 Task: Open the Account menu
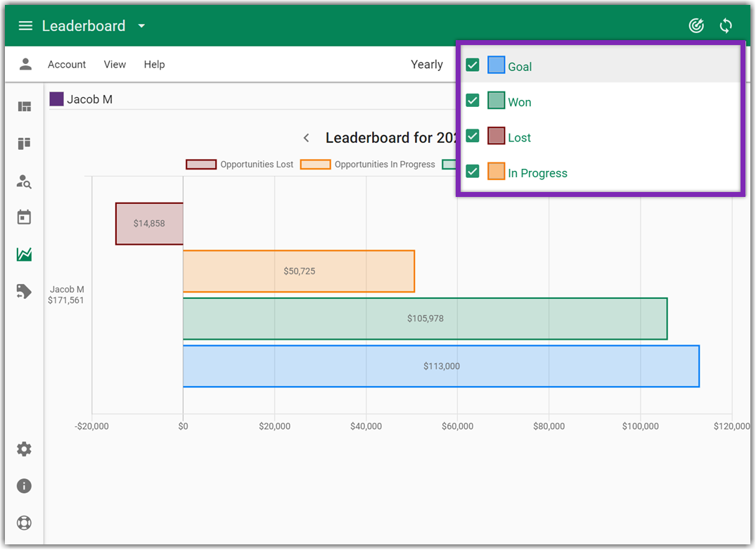coord(67,65)
